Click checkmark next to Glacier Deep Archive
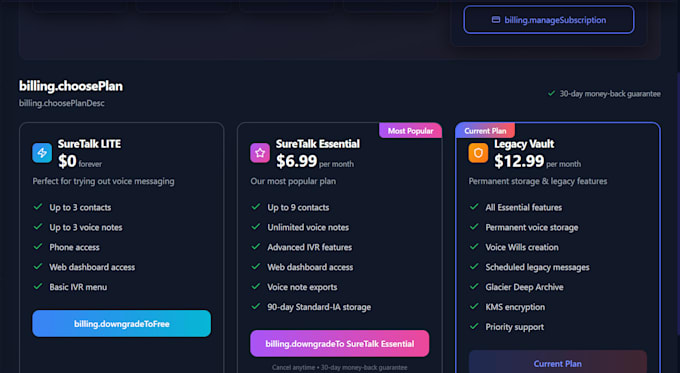Viewport: 680px width, 373px height. click(474, 286)
